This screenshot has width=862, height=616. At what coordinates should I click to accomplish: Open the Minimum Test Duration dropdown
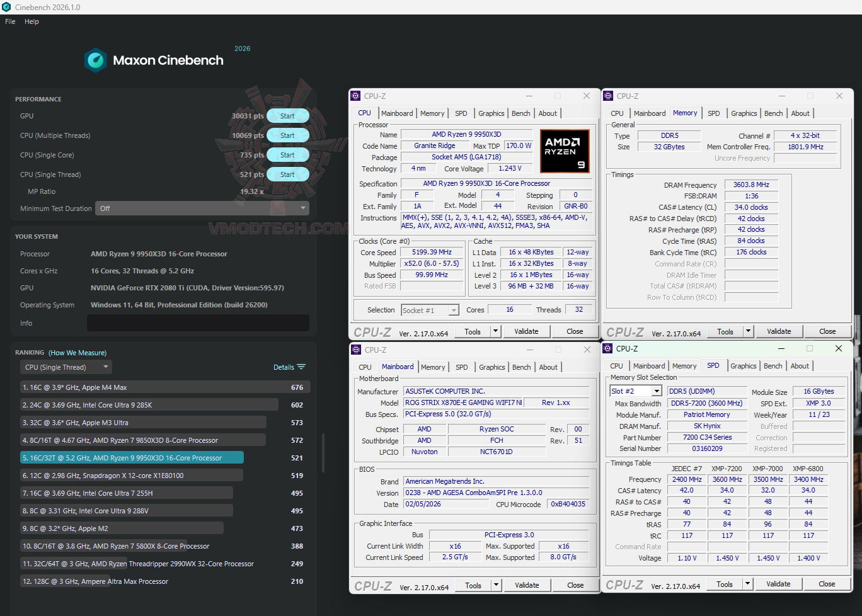(x=202, y=208)
